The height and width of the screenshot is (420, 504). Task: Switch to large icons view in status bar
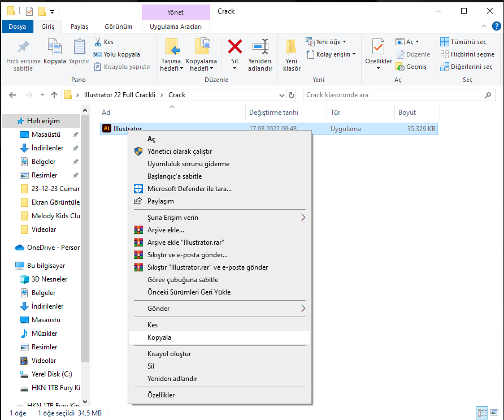494,413
